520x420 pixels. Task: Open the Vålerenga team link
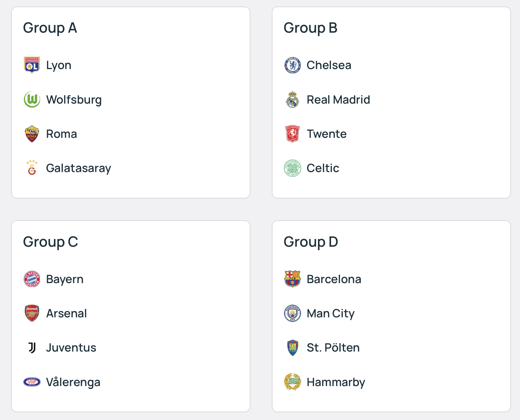coord(73,382)
